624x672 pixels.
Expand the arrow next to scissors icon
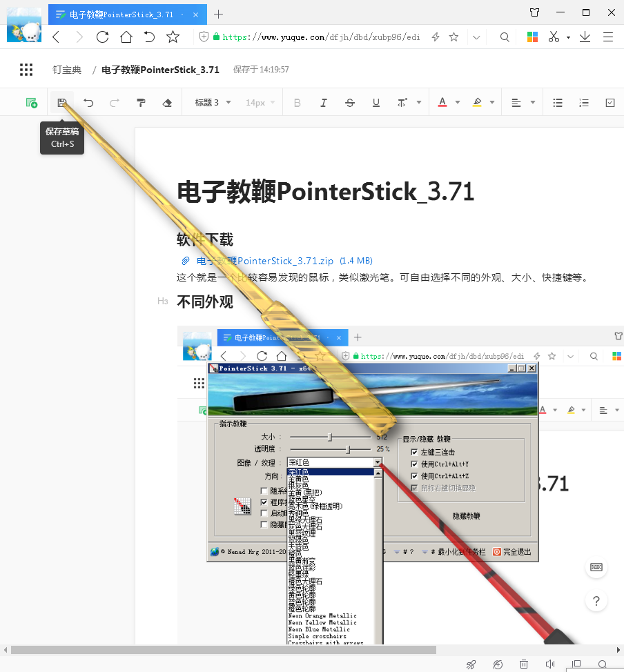pos(568,37)
